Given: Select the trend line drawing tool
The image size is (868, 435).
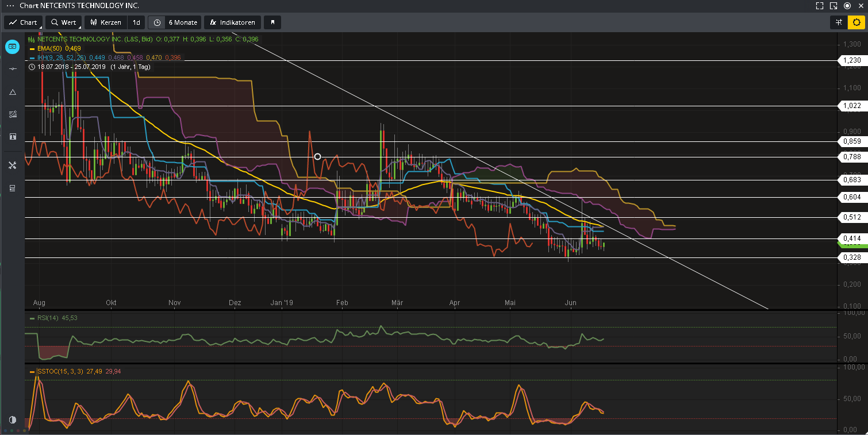Looking at the screenshot, I should 13,69.
